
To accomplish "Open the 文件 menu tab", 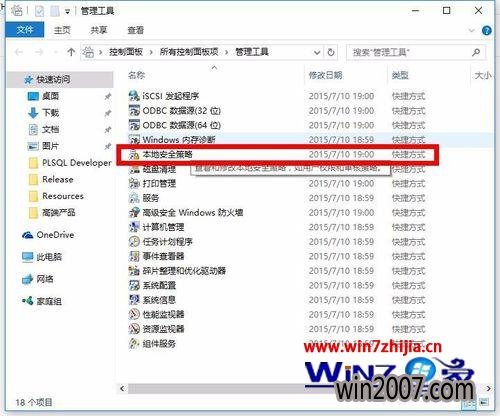I will [25, 30].
